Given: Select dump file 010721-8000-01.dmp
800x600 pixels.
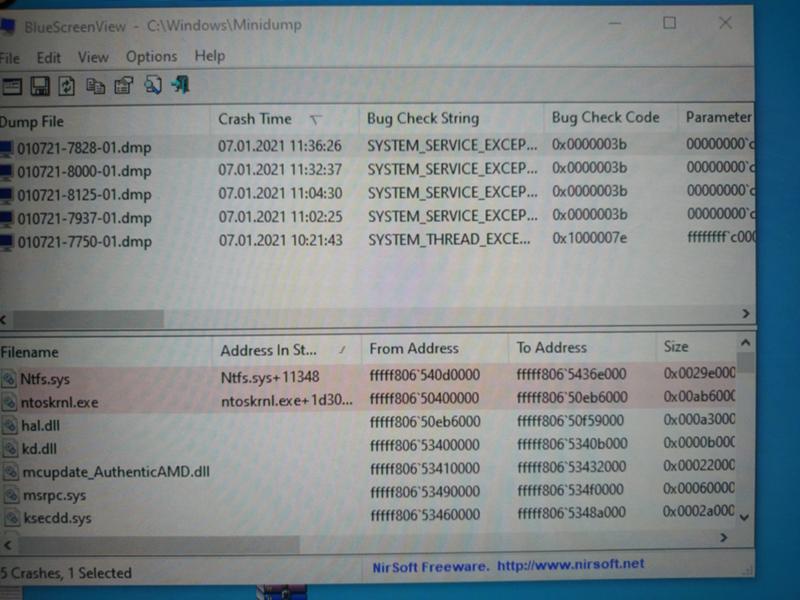Looking at the screenshot, I should coord(84,171).
